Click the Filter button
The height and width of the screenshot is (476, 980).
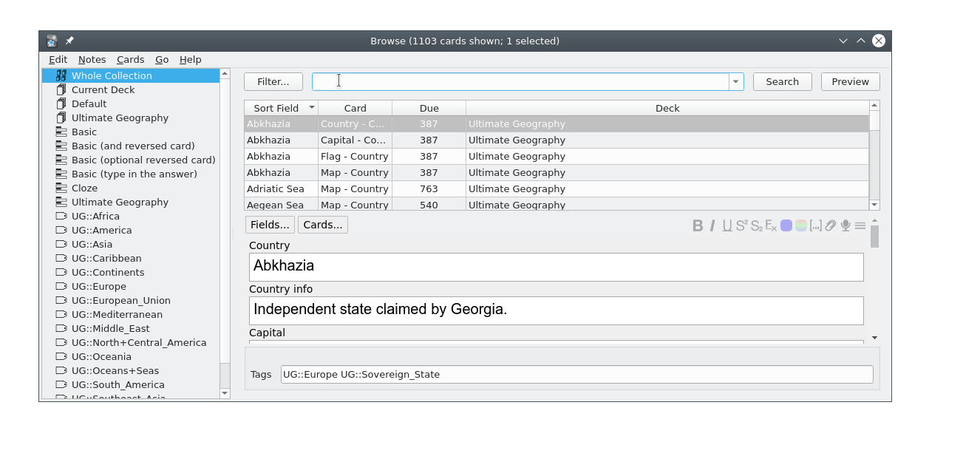273,81
